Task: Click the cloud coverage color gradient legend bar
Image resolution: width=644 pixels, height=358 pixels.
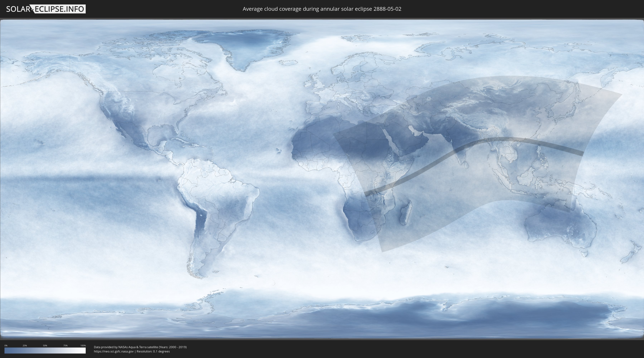Action: pyautogui.click(x=45, y=350)
